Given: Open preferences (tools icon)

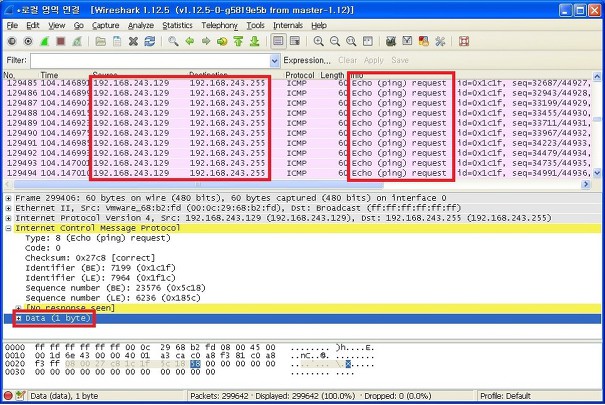Looking at the screenshot, I should click(440, 41).
